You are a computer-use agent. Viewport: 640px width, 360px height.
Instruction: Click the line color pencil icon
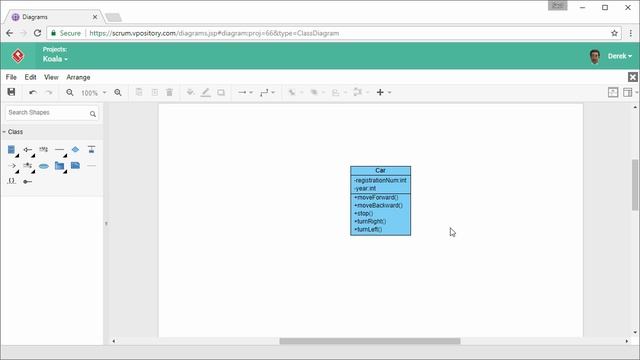(x=206, y=93)
